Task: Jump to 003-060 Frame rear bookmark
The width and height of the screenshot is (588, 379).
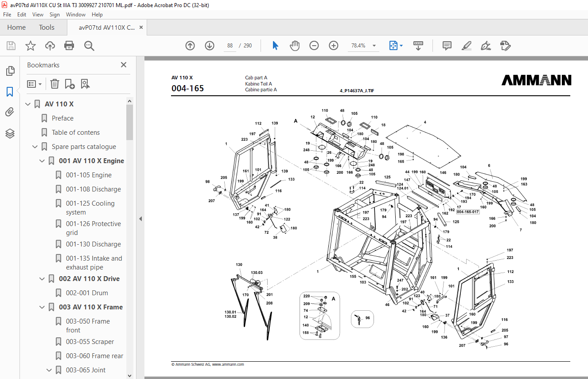Action: point(95,356)
